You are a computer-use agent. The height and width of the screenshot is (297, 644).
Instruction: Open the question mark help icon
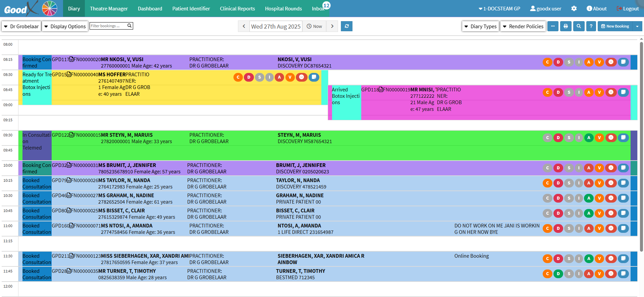pyautogui.click(x=591, y=26)
